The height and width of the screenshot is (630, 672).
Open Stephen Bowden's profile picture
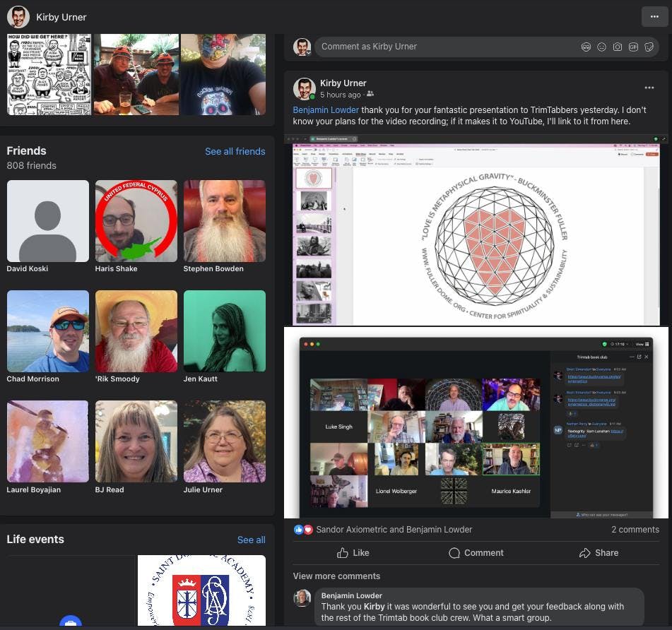pyautogui.click(x=225, y=221)
